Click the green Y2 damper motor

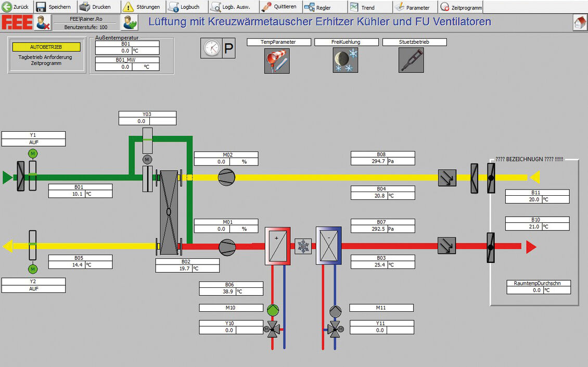click(x=33, y=269)
